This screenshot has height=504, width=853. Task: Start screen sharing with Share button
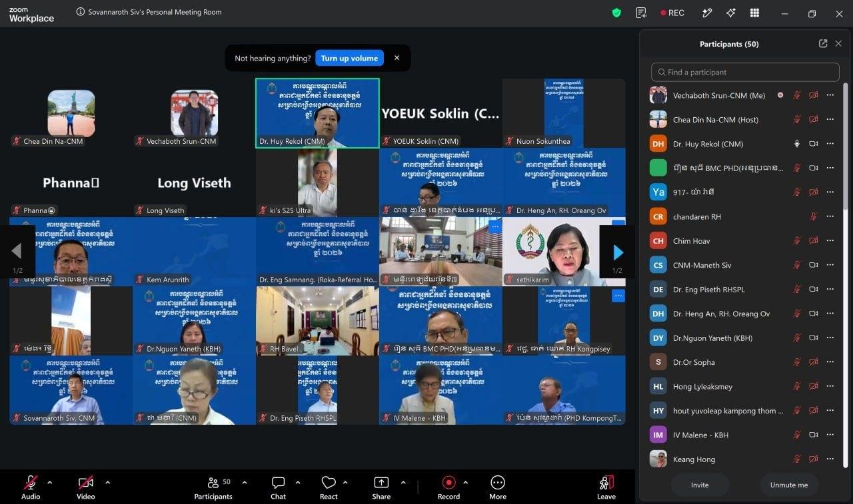coord(381,487)
